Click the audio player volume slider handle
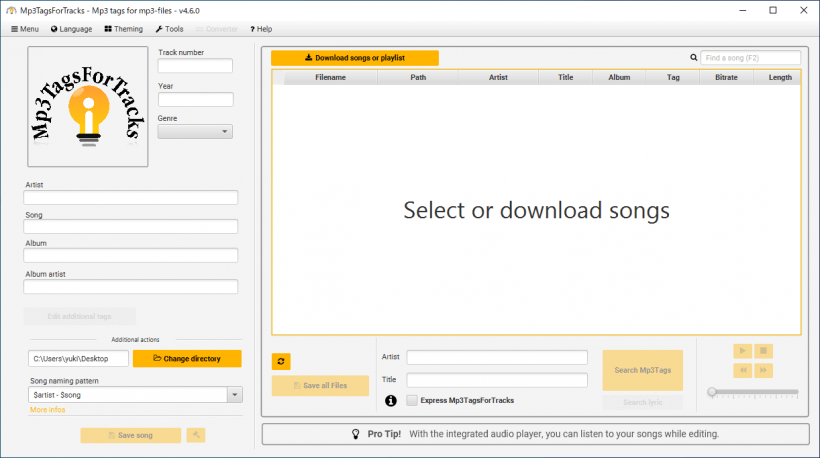This screenshot has width=820, height=458. (x=712, y=392)
